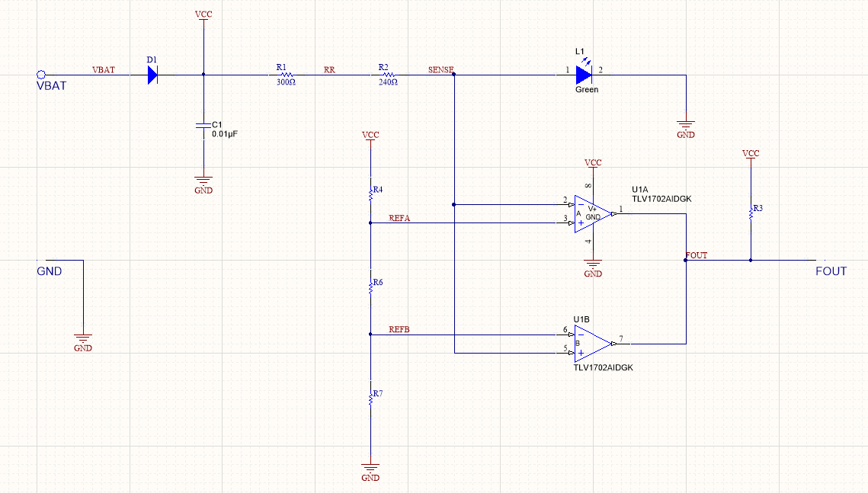Screen dimensions: 868x493
Task: Select resistor R3 symbol
Action: point(751,213)
